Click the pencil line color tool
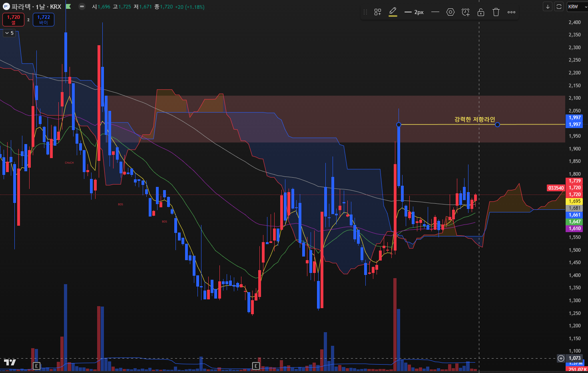Screen dimensions: 588x373 pyautogui.click(x=393, y=12)
